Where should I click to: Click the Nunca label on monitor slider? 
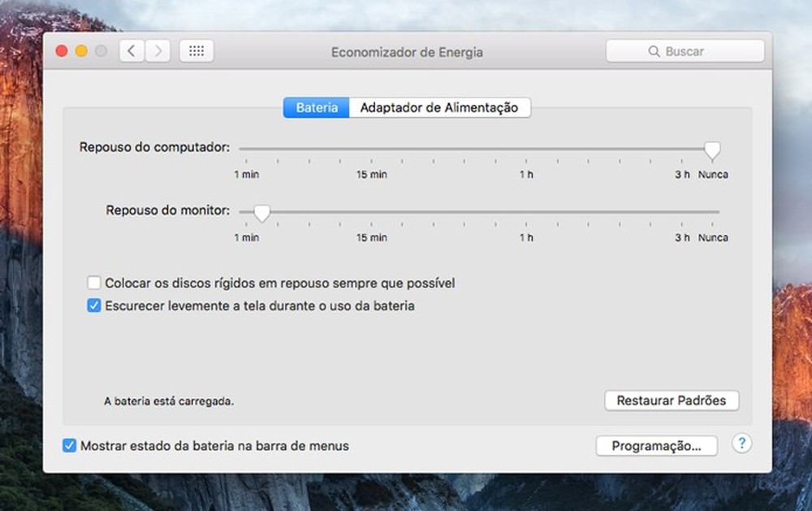(x=713, y=237)
